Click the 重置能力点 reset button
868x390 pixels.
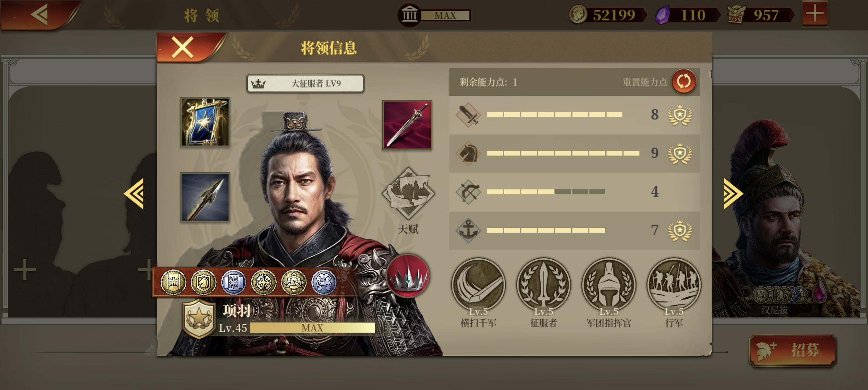[x=684, y=82]
